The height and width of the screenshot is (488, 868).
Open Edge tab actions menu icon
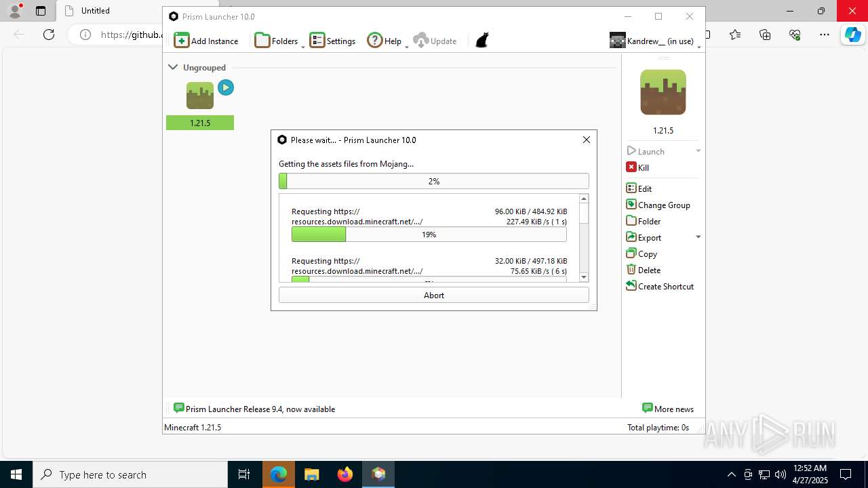point(41,11)
